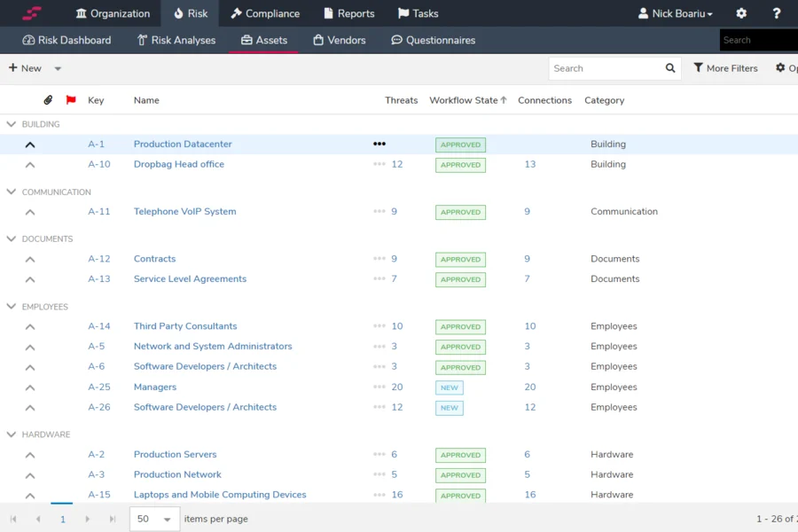The width and height of the screenshot is (798, 532).
Task: Switch to the Vendors tab
Action: click(x=339, y=40)
